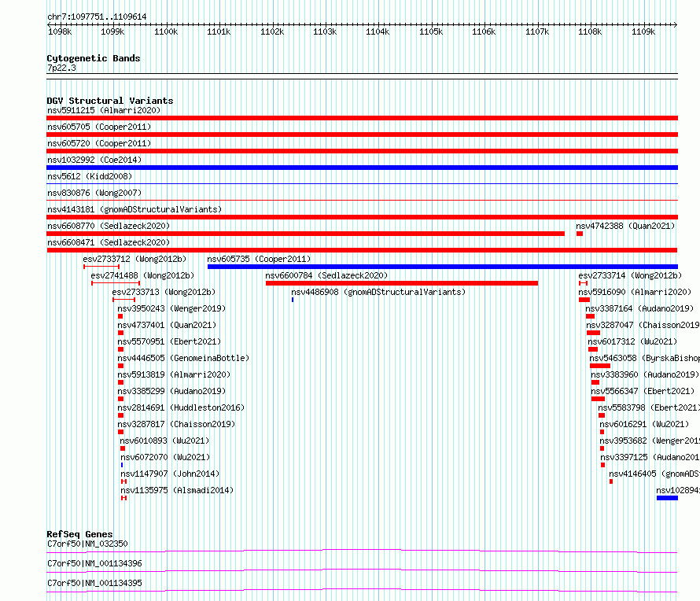This screenshot has height=601, width=700.
Task: Click the blue bar under nsv102894 label
Action: 667,498
